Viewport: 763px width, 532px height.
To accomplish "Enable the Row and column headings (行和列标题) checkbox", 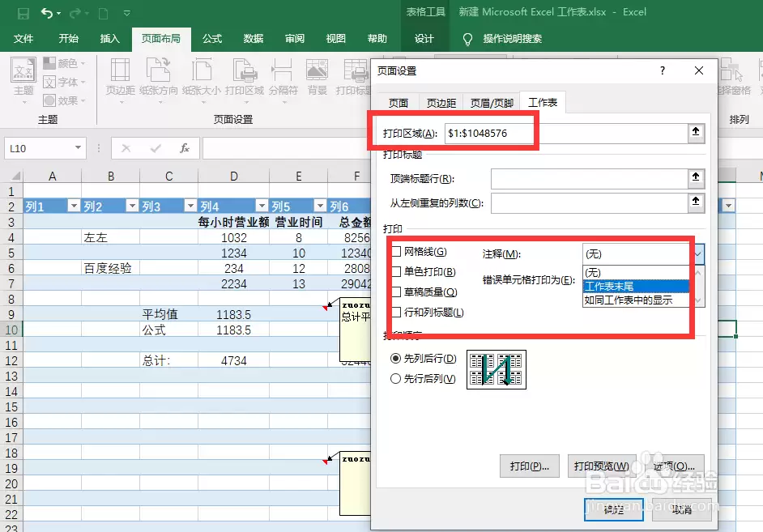I will 397,313.
